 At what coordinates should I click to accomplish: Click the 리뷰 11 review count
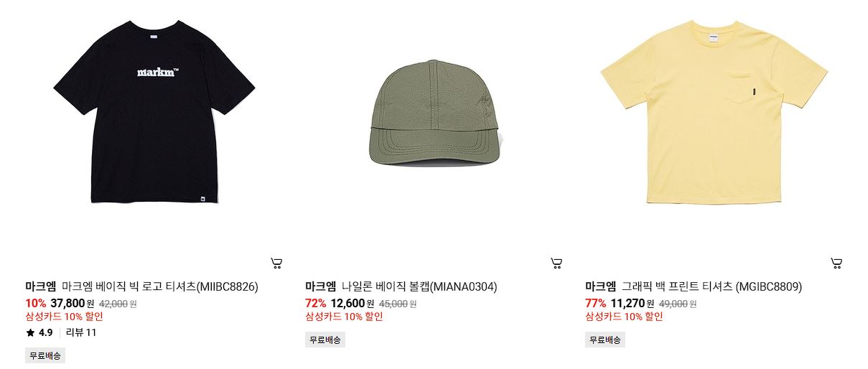point(81,332)
